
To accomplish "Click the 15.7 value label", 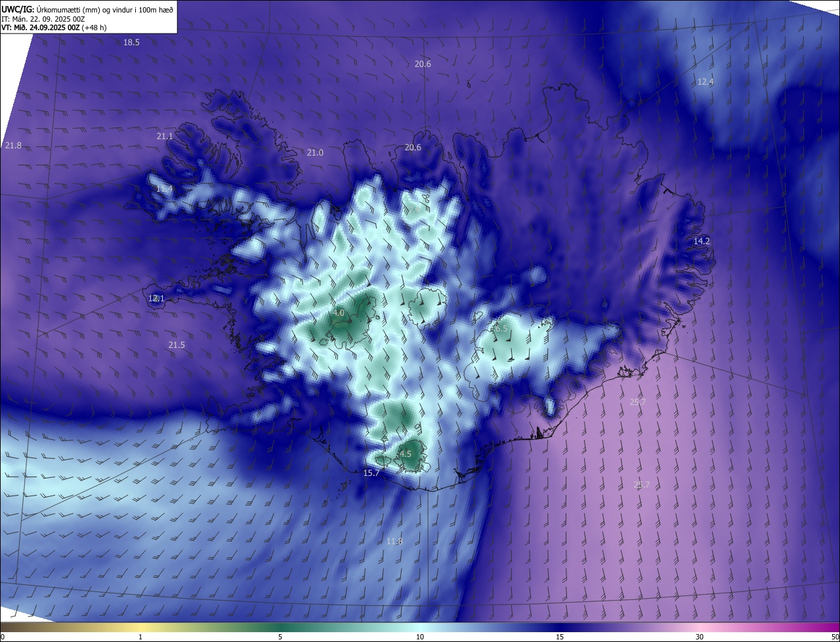I will 371,473.
